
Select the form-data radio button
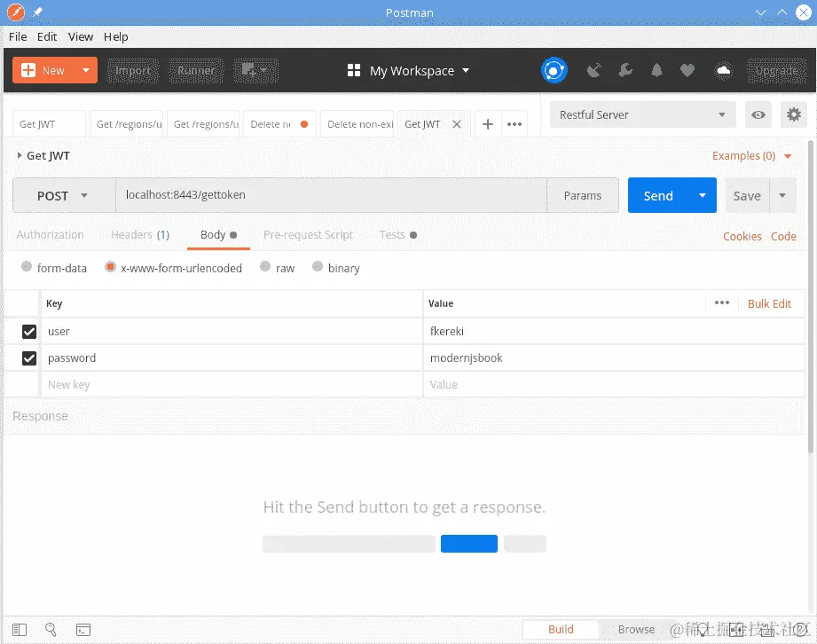(26, 267)
